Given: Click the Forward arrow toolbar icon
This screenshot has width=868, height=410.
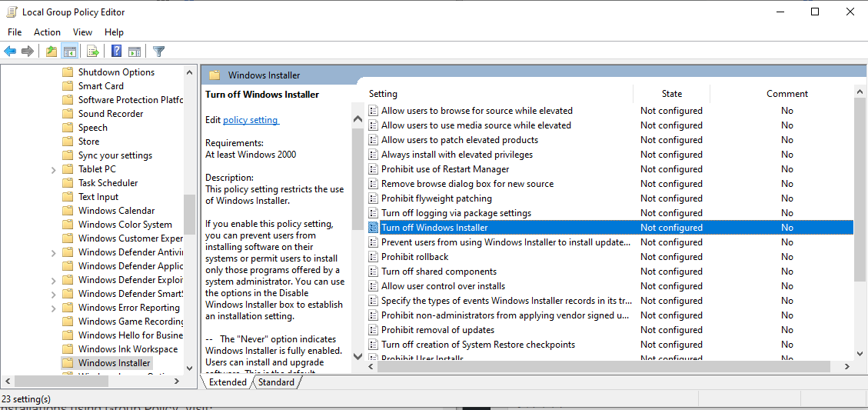Looking at the screenshot, I should click(28, 52).
